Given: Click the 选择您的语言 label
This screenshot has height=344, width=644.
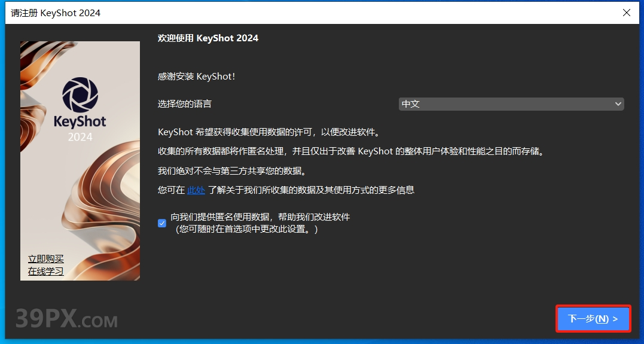Looking at the screenshot, I should pos(184,104).
